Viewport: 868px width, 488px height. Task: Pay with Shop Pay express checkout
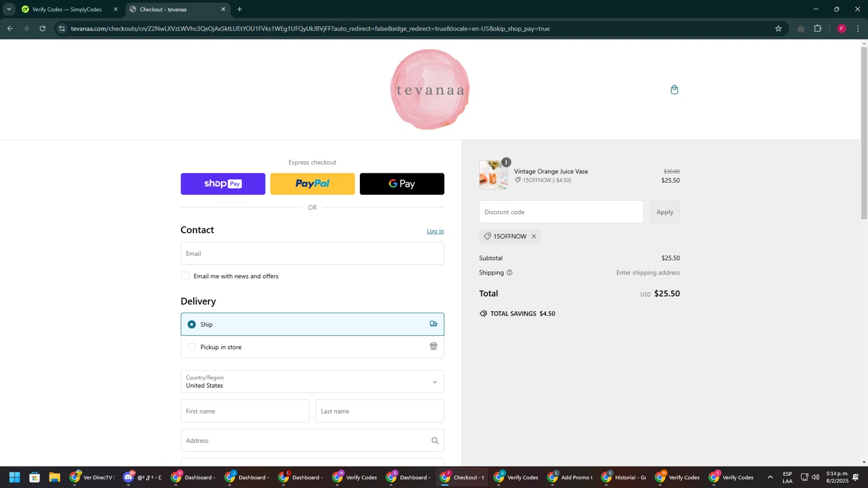click(x=223, y=184)
